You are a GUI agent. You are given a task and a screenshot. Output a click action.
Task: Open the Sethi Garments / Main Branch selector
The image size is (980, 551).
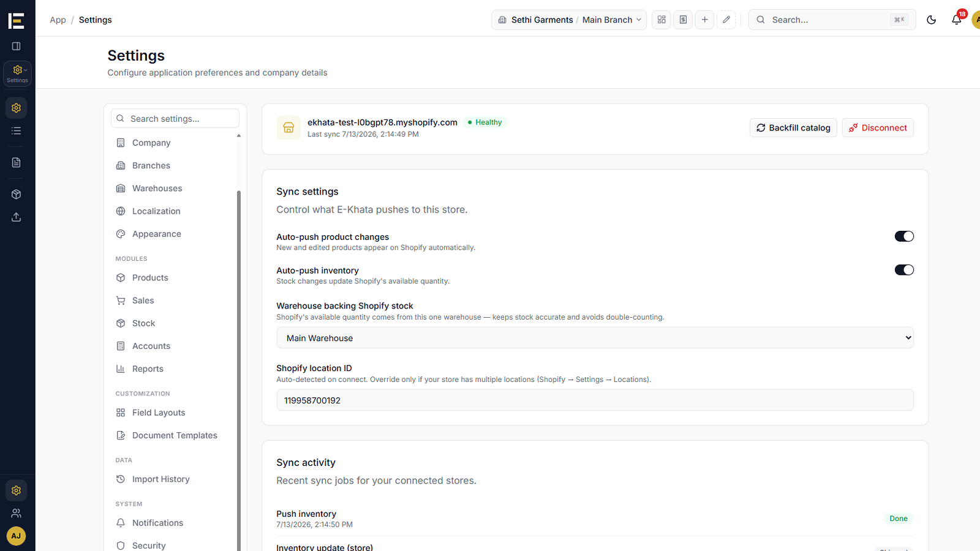569,20
